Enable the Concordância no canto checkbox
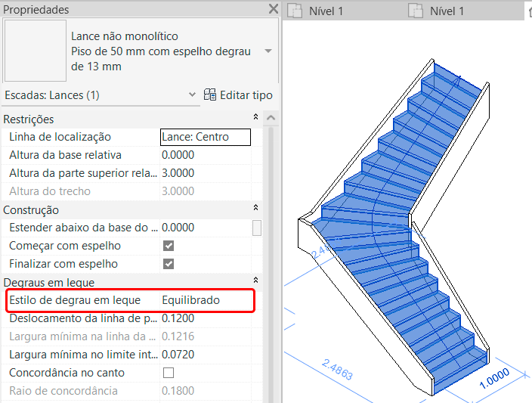Image resolution: width=532 pixels, height=403 pixels. [x=169, y=373]
